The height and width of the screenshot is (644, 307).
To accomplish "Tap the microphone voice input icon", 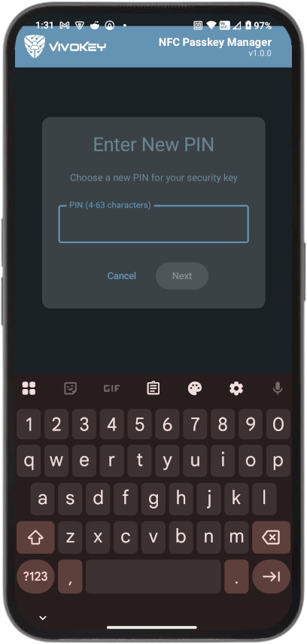I will click(x=278, y=388).
